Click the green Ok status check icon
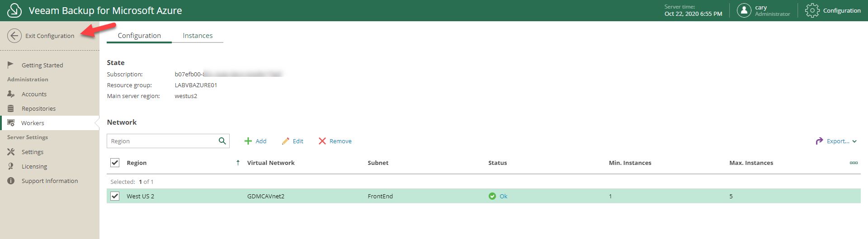The height and width of the screenshot is (239, 868). 492,196
